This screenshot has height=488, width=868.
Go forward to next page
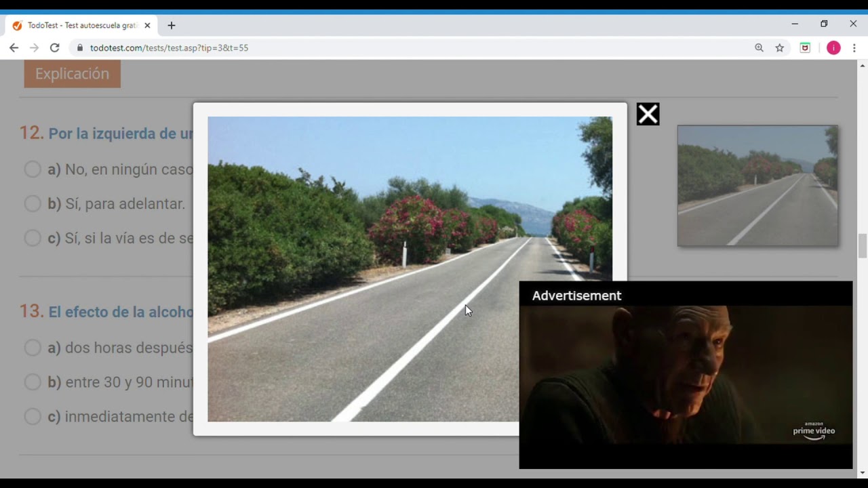34,47
